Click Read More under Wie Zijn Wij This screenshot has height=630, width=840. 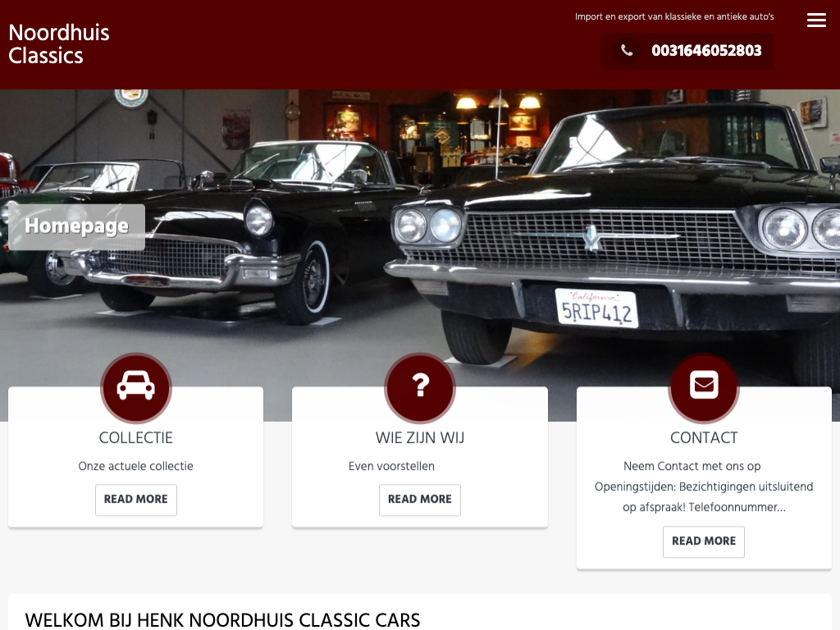coord(420,500)
